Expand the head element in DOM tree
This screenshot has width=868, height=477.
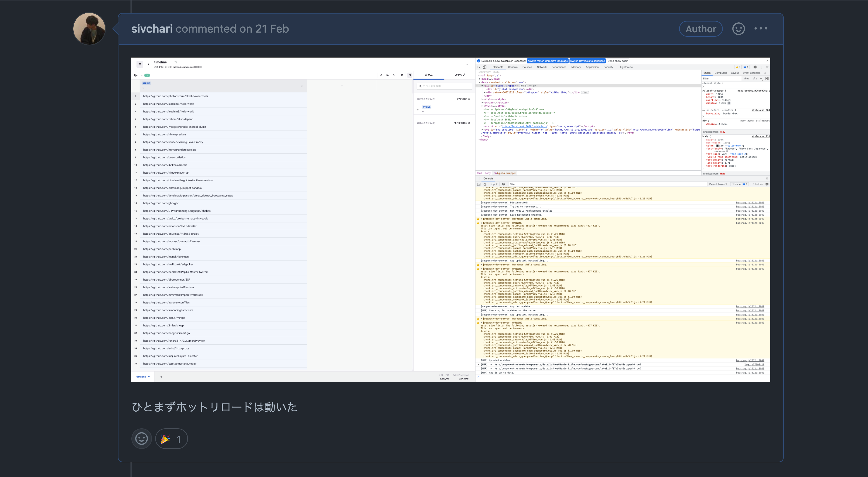pyautogui.click(x=480, y=79)
